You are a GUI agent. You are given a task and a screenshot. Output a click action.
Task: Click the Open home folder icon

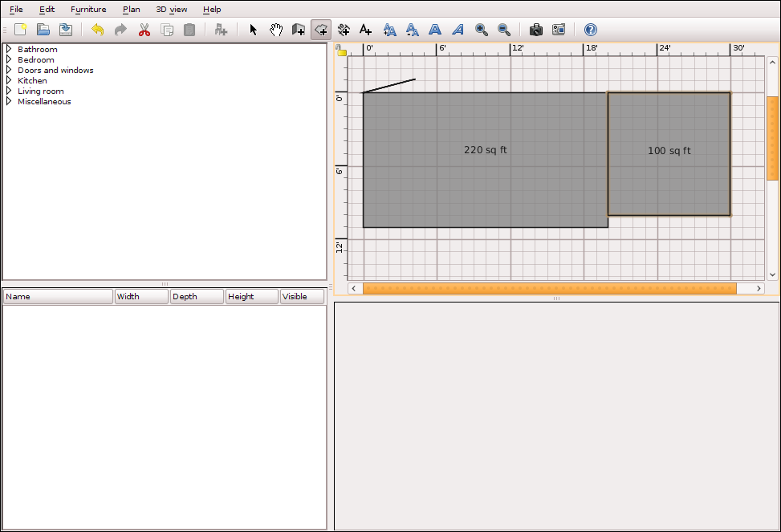(x=43, y=30)
